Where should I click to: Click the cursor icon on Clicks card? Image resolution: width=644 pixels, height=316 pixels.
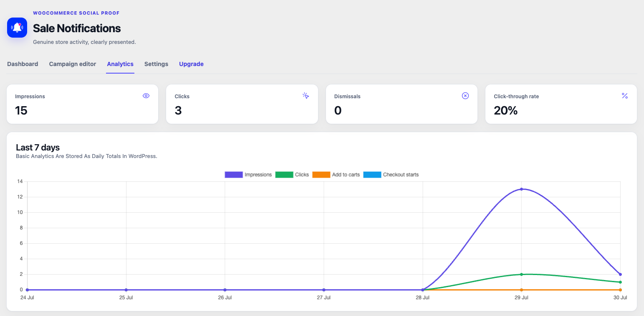coord(306,96)
